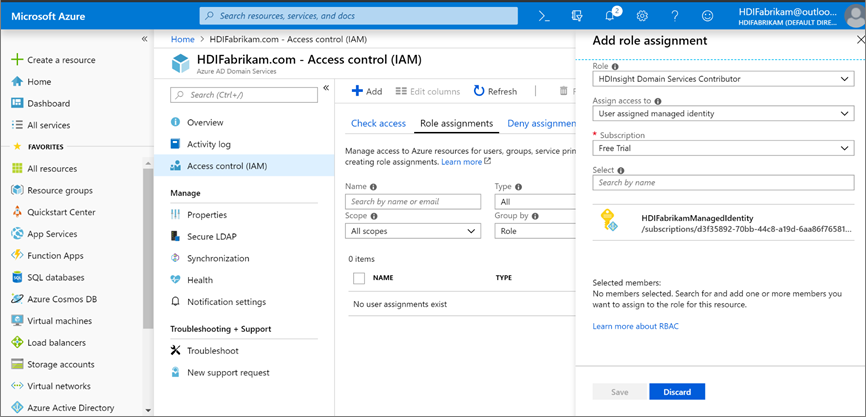The image size is (866, 417).
Task: Switch to the Check access tab
Action: 378,123
